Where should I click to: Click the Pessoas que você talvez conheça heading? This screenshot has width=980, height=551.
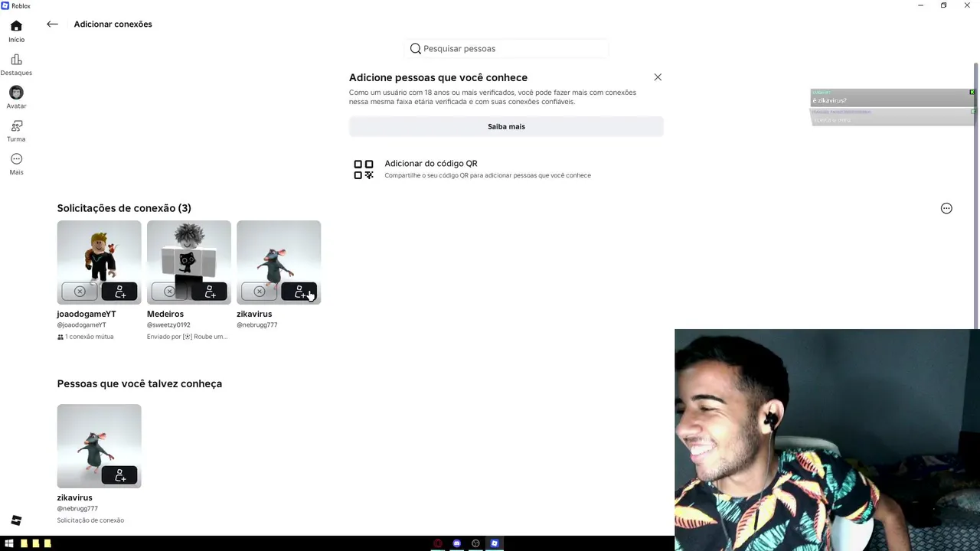139,383
